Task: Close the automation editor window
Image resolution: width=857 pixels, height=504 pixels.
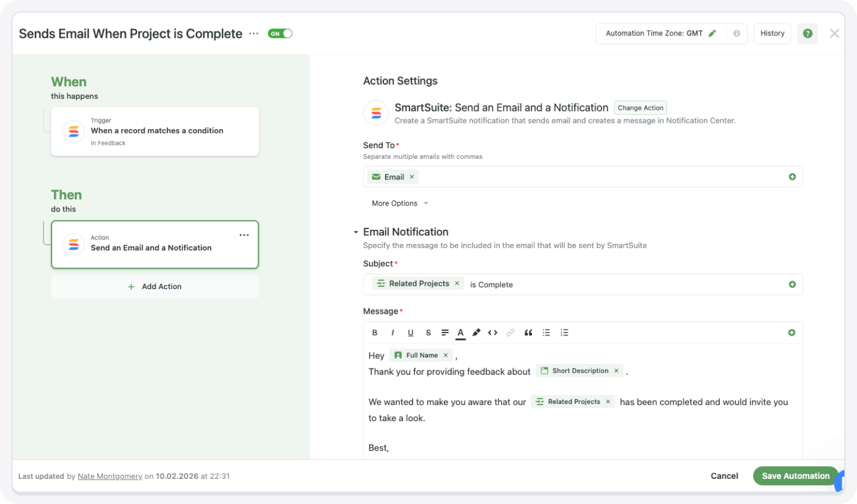Action: coord(835,34)
